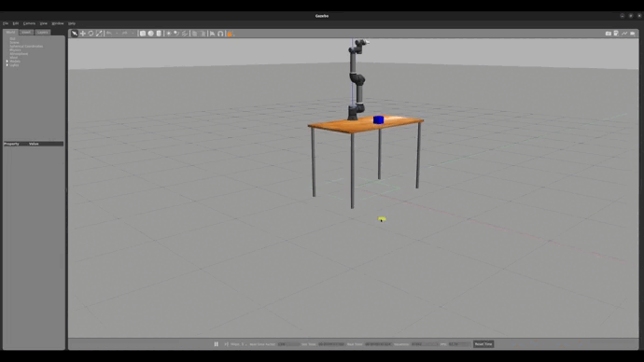
Task: Click the Reset Time button
Action: [483, 344]
